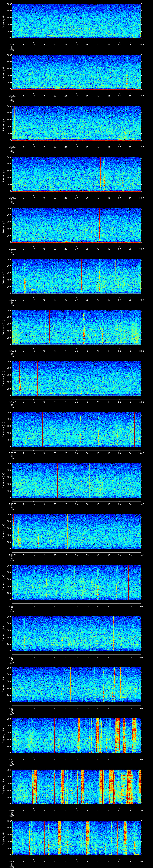Click the 12:09:00 start time label
The width and height of the screenshot is (153, 868).
[12, 453]
